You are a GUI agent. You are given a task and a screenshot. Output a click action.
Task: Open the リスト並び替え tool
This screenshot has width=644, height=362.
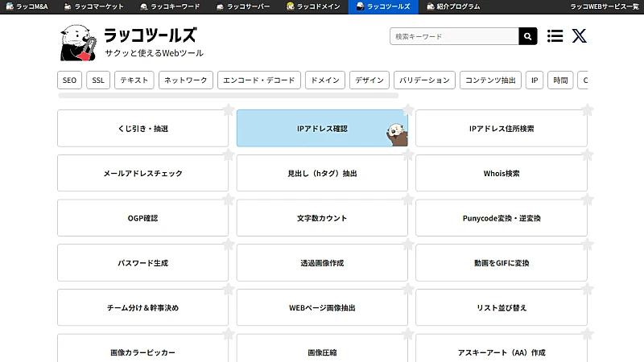502,307
